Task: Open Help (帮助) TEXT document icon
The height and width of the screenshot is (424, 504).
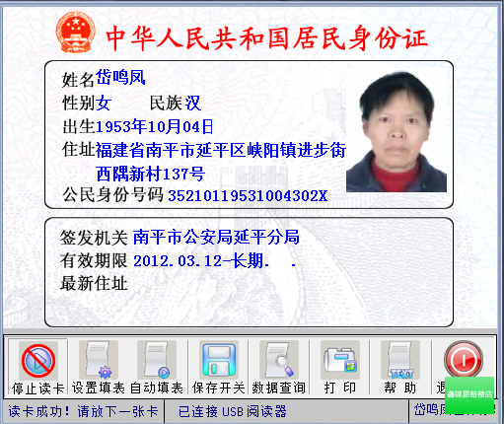Action: 400,360
